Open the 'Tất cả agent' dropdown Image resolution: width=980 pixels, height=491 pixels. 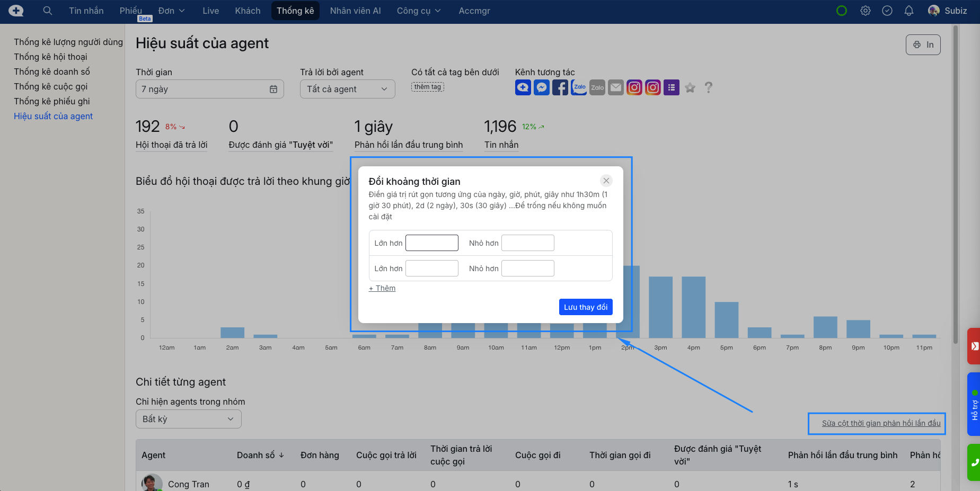click(347, 89)
